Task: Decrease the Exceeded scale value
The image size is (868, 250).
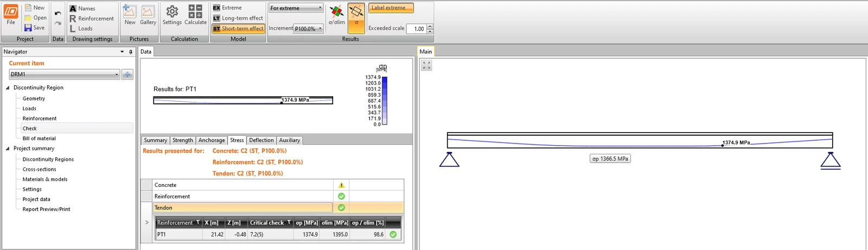Action: [430, 31]
